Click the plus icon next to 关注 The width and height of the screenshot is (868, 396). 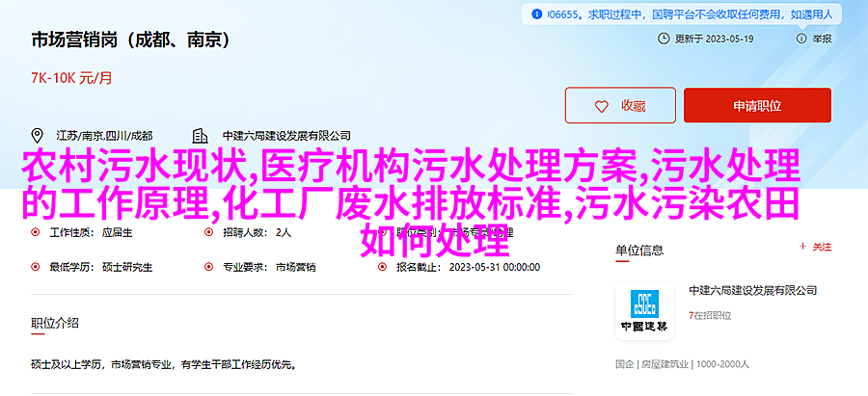coord(802,248)
